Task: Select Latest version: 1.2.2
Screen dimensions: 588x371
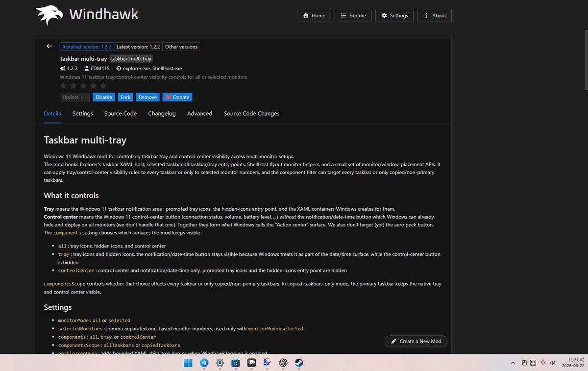Action: pos(138,47)
